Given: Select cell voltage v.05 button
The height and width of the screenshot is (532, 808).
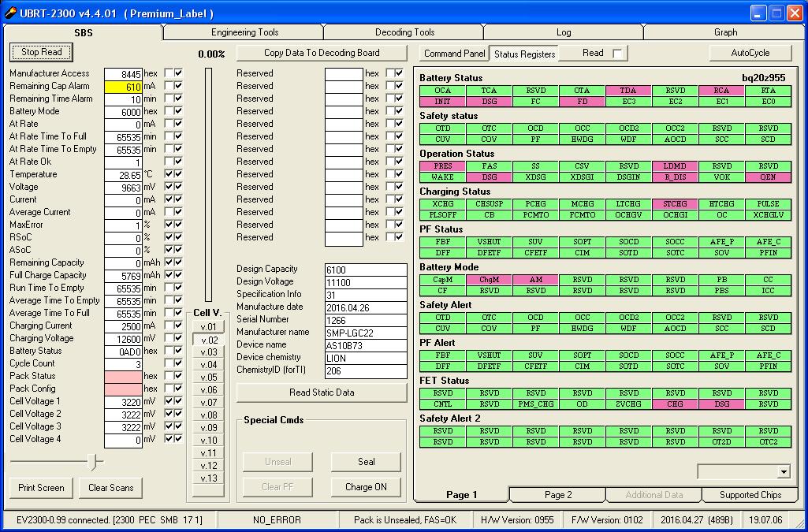Looking at the screenshot, I should 209,378.
